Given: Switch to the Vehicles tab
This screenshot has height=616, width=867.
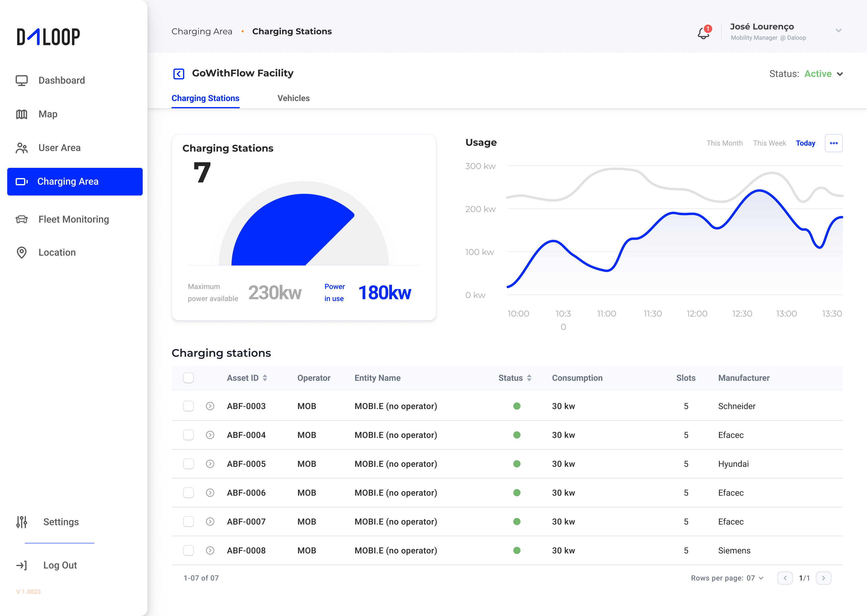Looking at the screenshot, I should [294, 98].
